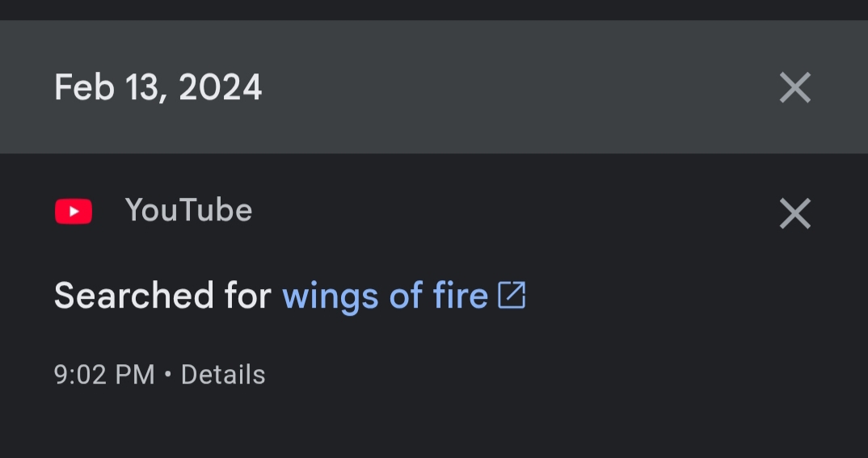Tap the play-button logo before YouTube text
Screen dimensions: 868x458
coord(74,212)
